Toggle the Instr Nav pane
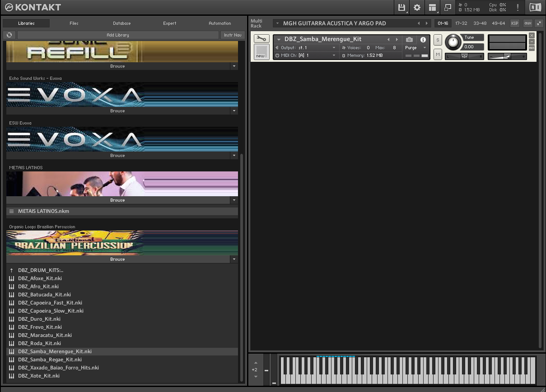The image size is (546, 392). [x=233, y=35]
